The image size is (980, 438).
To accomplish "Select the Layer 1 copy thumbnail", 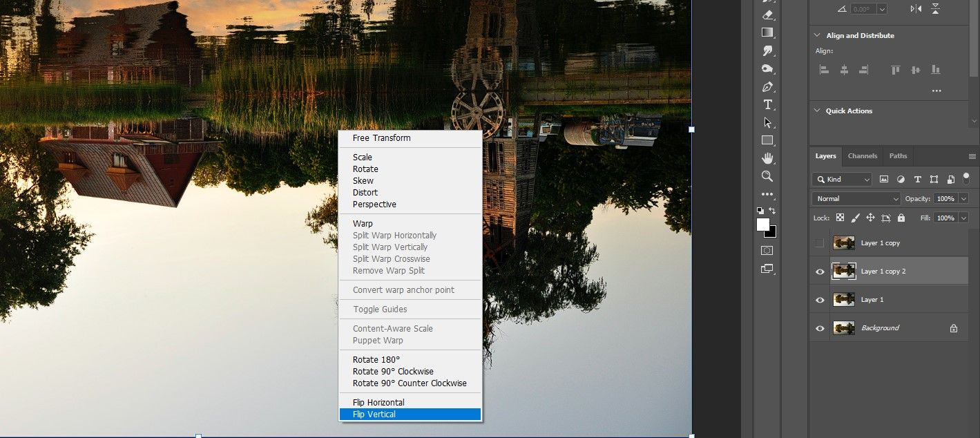I will pos(844,243).
